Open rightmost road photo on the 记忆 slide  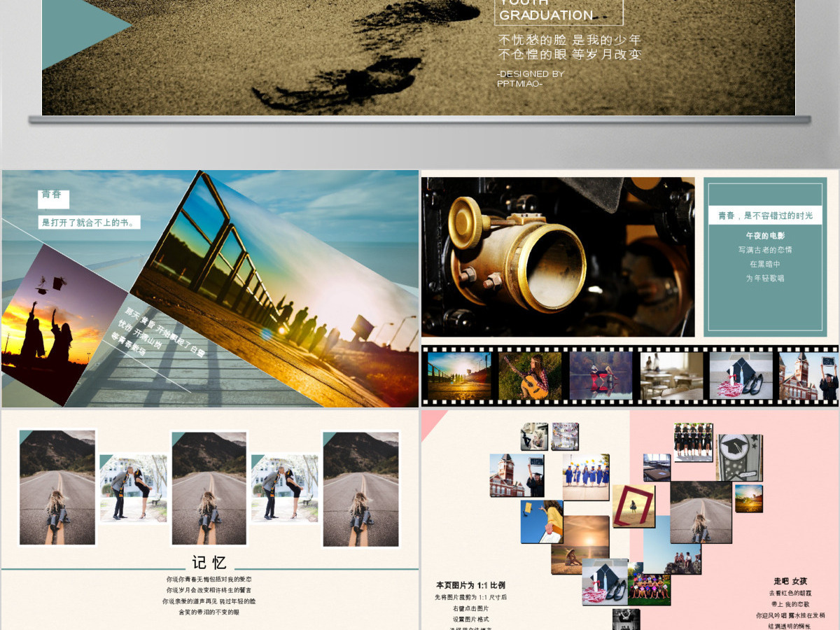[360, 489]
